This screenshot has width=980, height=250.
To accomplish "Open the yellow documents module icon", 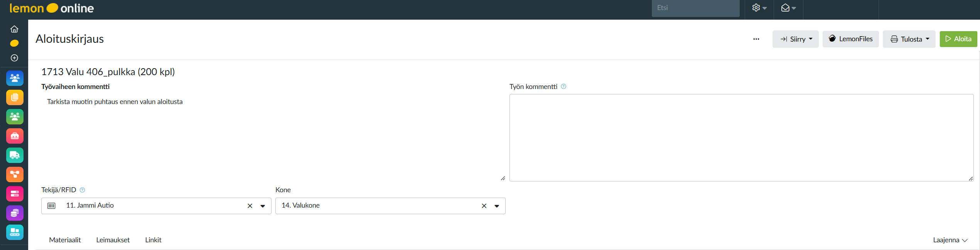I will tap(15, 97).
